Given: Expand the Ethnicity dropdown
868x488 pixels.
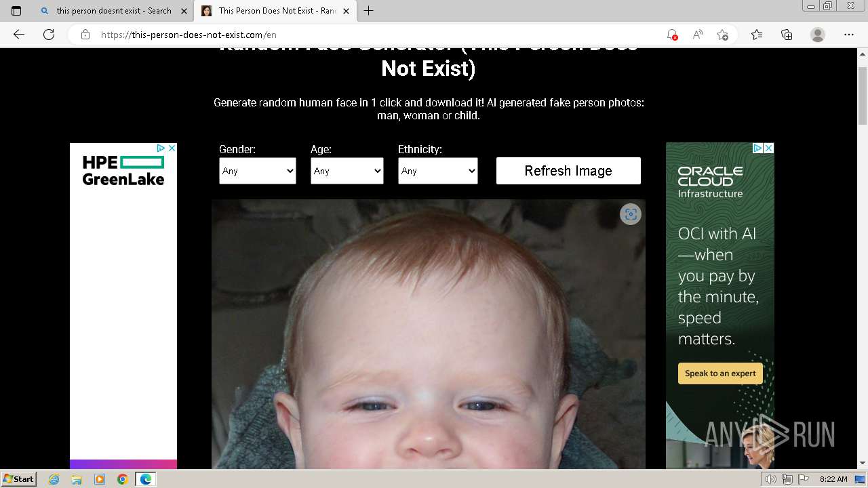Looking at the screenshot, I should 438,171.
